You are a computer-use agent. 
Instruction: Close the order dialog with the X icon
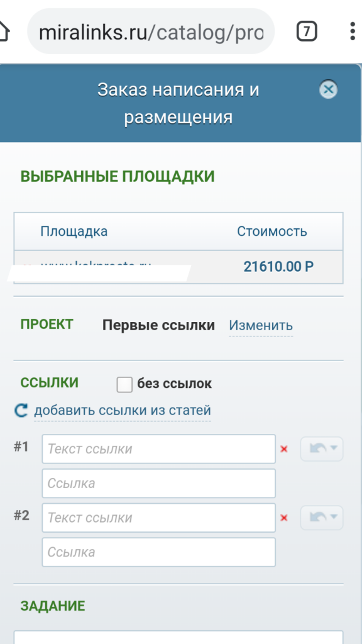pyautogui.click(x=328, y=89)
